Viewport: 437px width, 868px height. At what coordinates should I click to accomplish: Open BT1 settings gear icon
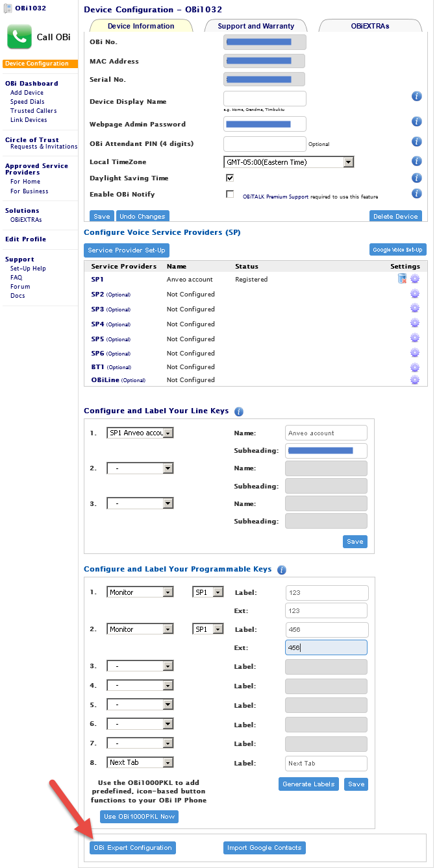(415, 367)
